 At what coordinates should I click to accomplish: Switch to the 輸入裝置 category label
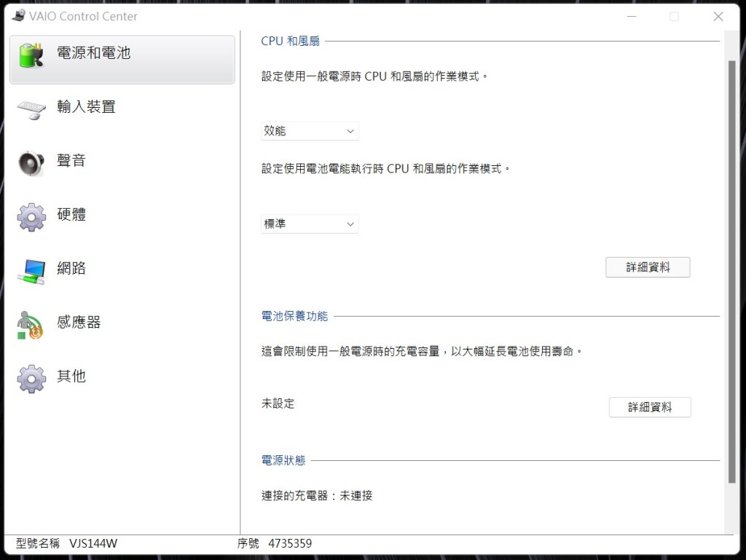[86, 107]
